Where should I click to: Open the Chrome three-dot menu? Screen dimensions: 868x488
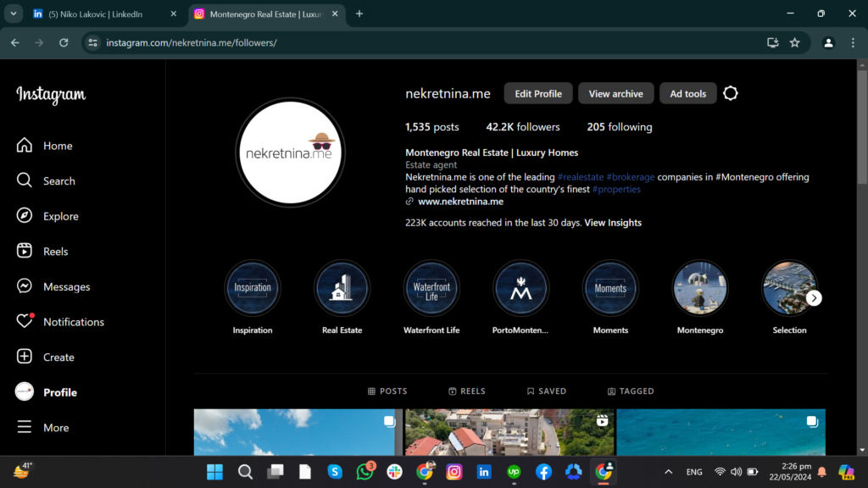853,42
